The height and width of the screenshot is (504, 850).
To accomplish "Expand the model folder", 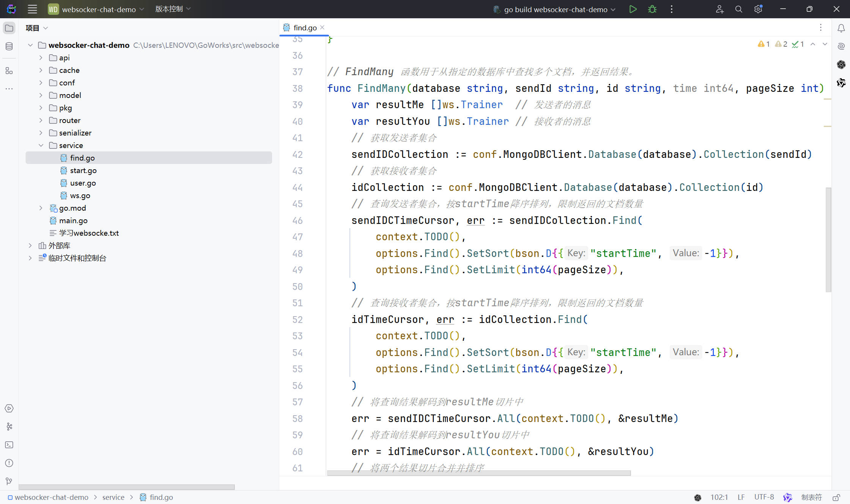I will pos(41,95).
